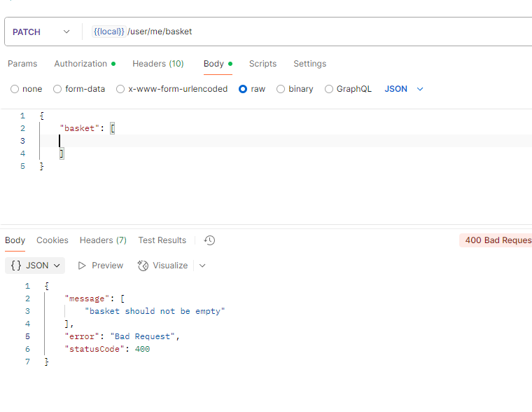The width and height of the screenshot is (532, 412).
Task: Click the curly braces JSON format icon
Action: point(16,266)
